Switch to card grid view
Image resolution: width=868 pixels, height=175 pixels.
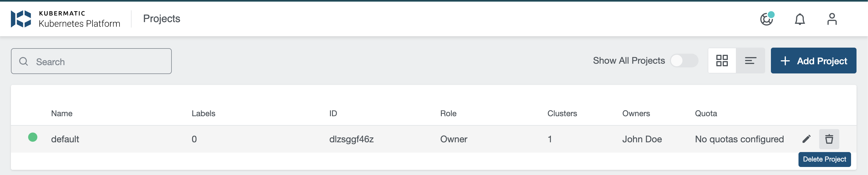722,61
